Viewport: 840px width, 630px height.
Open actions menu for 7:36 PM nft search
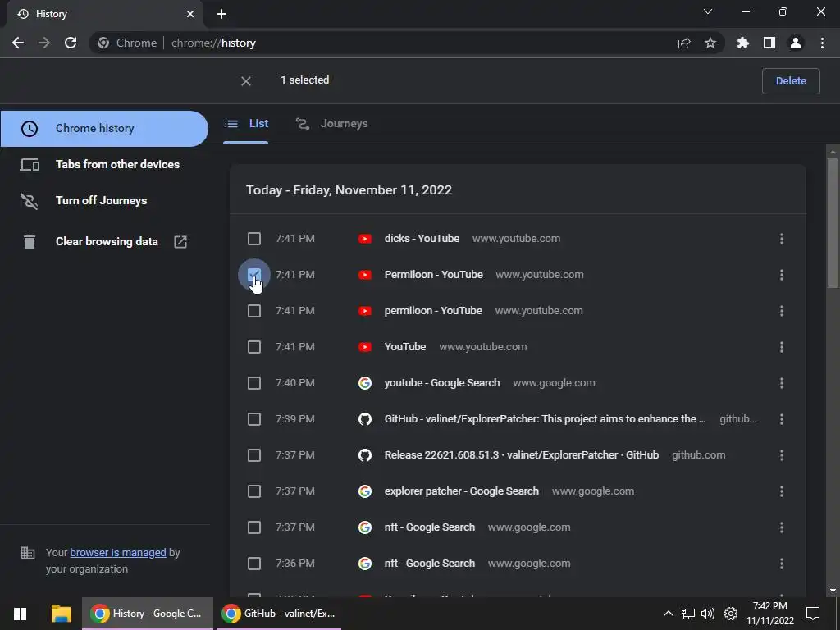pos(782,564)
